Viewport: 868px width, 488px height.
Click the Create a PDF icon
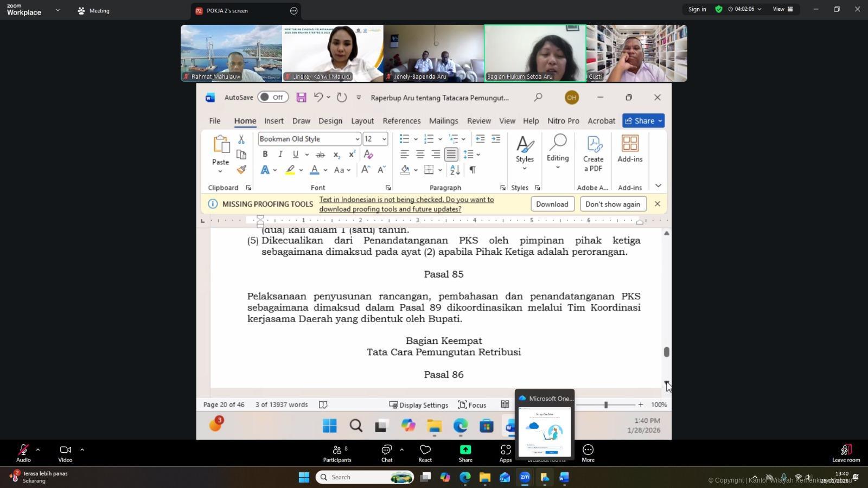593,153
